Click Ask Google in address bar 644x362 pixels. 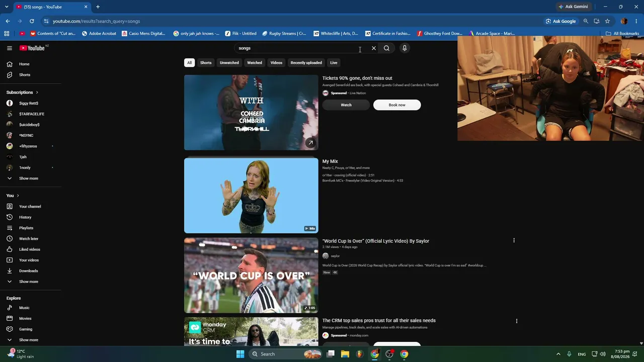561,21
